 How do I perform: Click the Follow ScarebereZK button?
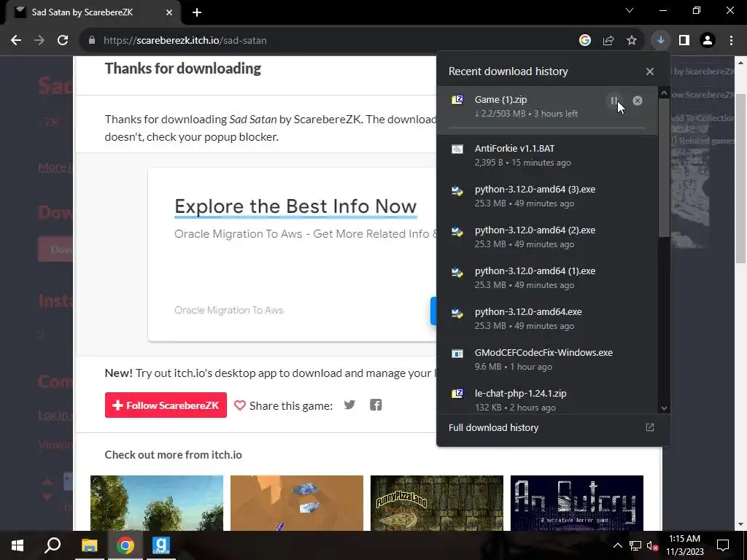166,405
